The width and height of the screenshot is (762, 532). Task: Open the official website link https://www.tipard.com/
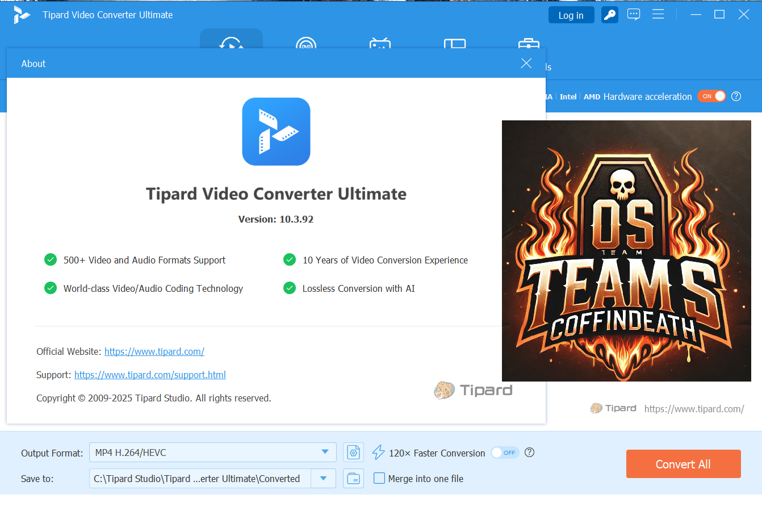click(154, 351)
